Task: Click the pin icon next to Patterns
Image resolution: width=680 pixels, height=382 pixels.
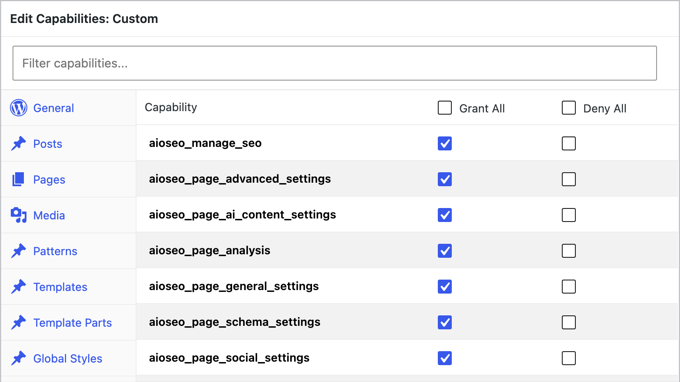Action: coord(18,251)
